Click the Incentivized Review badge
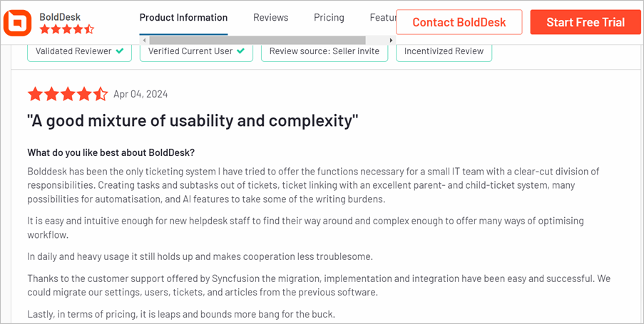 [444, 52]
